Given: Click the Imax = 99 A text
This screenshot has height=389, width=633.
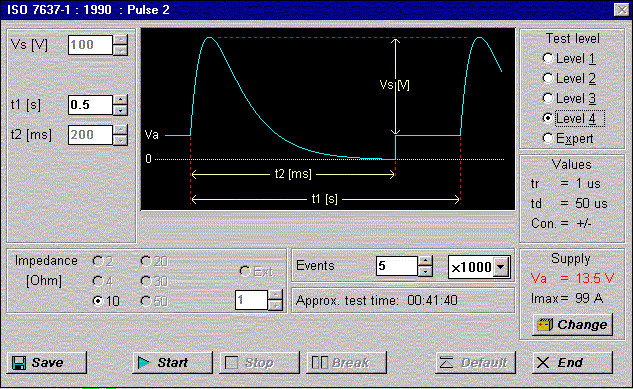Looking at the screenshot, I should 567,299.
